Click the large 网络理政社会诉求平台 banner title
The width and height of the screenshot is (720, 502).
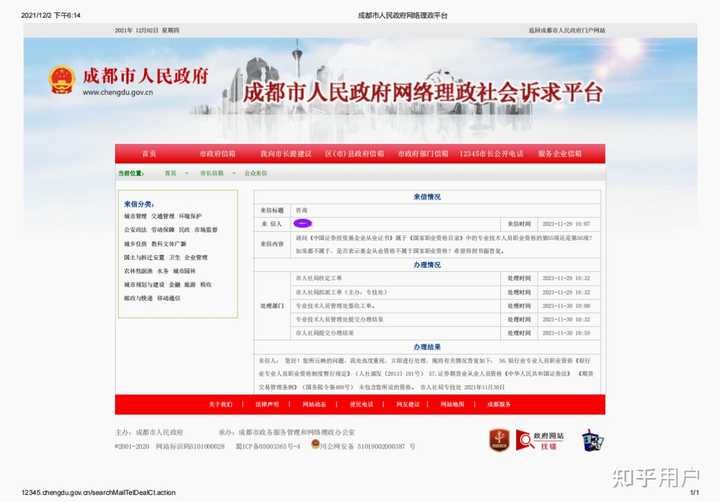(422, 93)
